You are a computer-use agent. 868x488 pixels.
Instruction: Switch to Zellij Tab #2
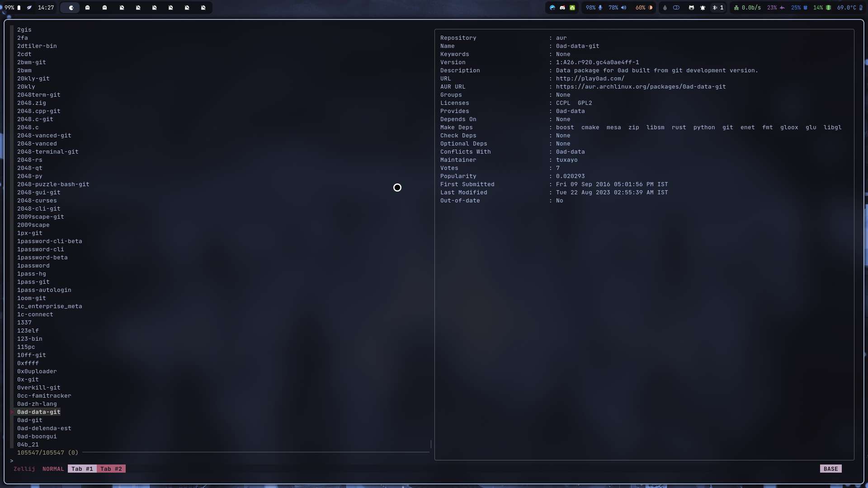pyautogui.click(x=111, y=469)
